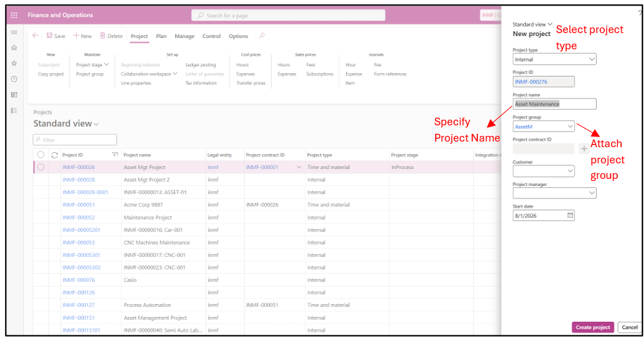
Task: Expand Project stage menu
Action: [93, 65]
